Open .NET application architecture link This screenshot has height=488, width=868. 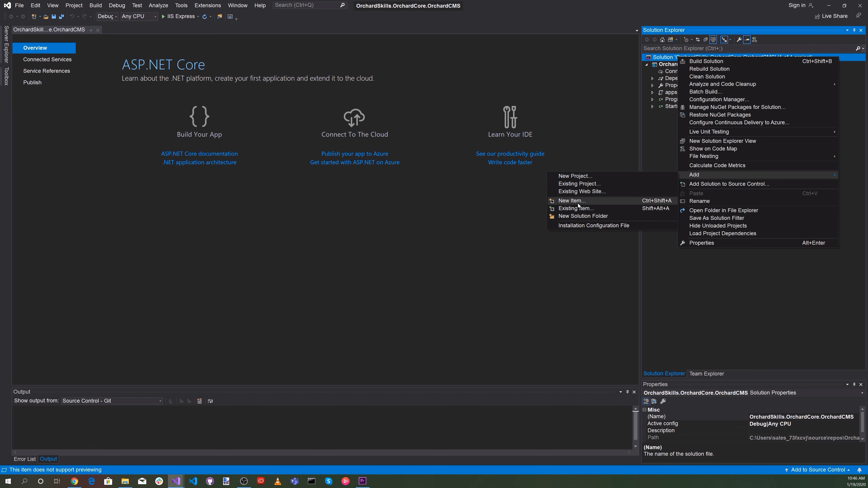(x=199, y=162)
